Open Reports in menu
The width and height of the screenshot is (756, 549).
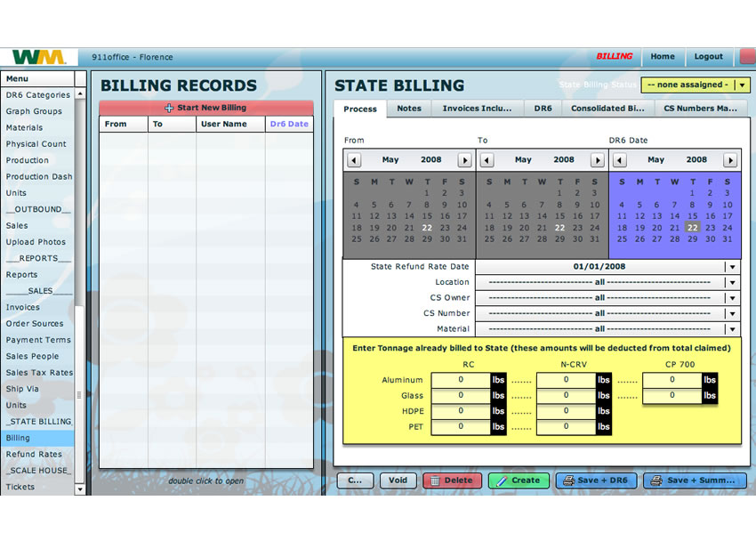[x=37, y=275]
